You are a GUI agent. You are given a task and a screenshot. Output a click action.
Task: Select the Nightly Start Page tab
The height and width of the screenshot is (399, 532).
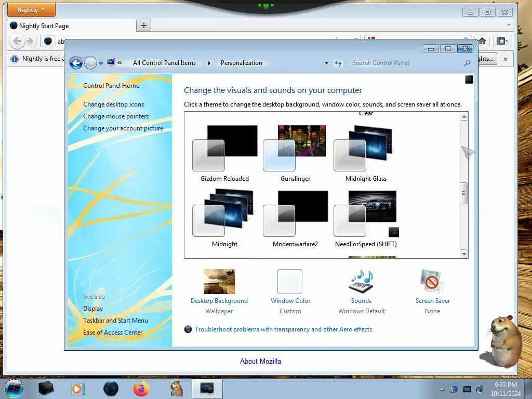click(71, 26)
